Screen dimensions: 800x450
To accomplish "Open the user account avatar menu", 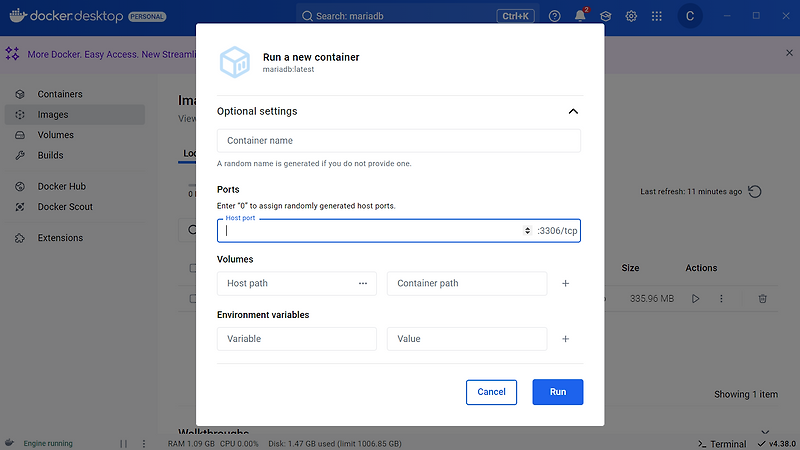I will point(690,16).
